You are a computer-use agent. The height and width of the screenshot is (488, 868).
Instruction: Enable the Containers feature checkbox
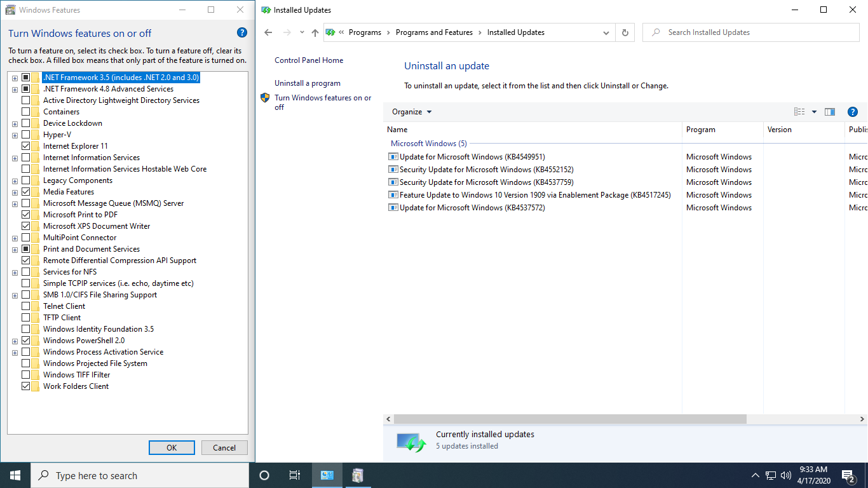[x=26, y=112]
